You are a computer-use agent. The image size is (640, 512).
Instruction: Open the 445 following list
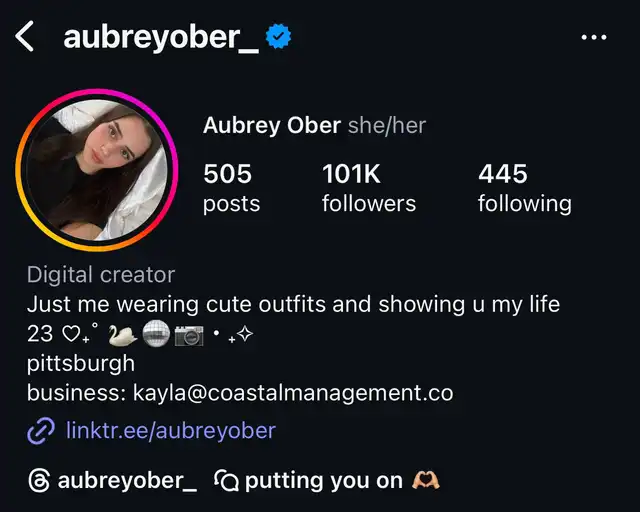(x=525, y=187)
